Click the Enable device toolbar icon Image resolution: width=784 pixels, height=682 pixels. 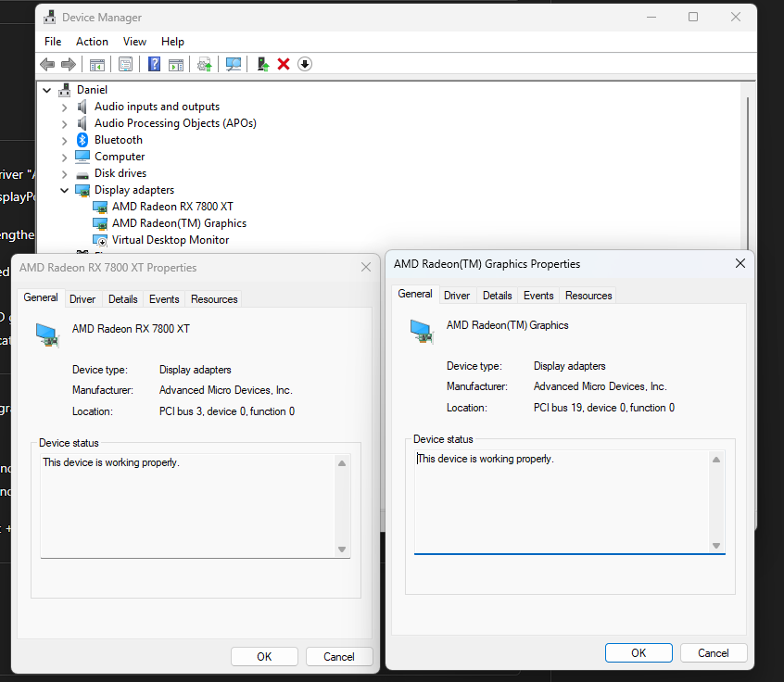(262, 64)
